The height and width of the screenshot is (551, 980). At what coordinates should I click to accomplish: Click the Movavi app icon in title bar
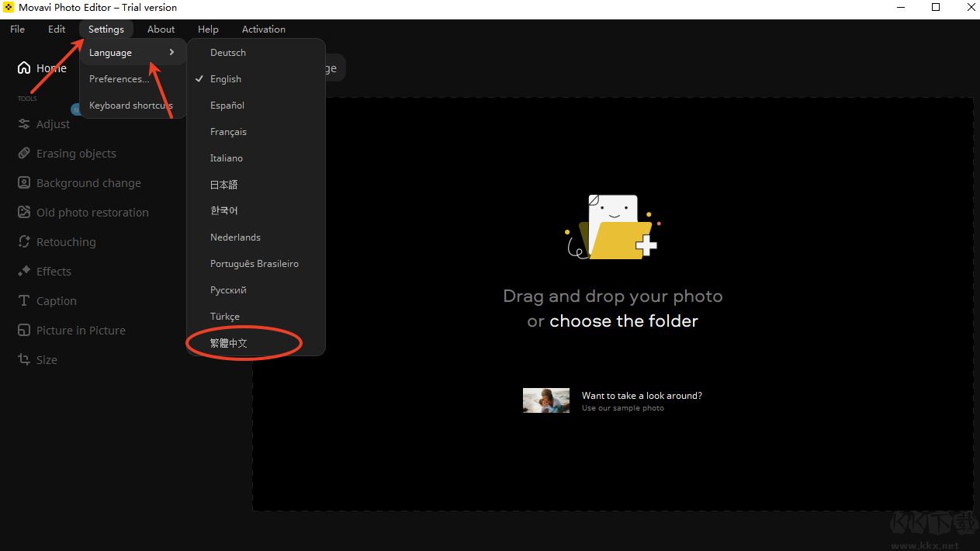pos(9,8)
